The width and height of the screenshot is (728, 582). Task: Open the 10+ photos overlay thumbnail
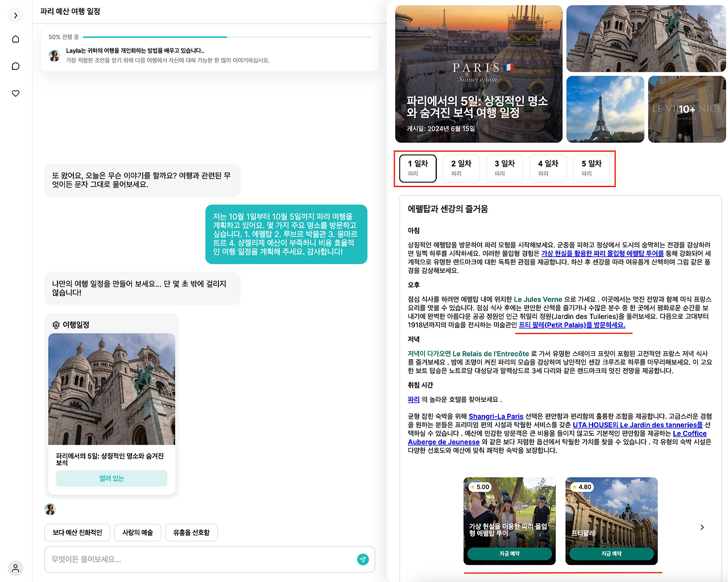pos(686,109)
